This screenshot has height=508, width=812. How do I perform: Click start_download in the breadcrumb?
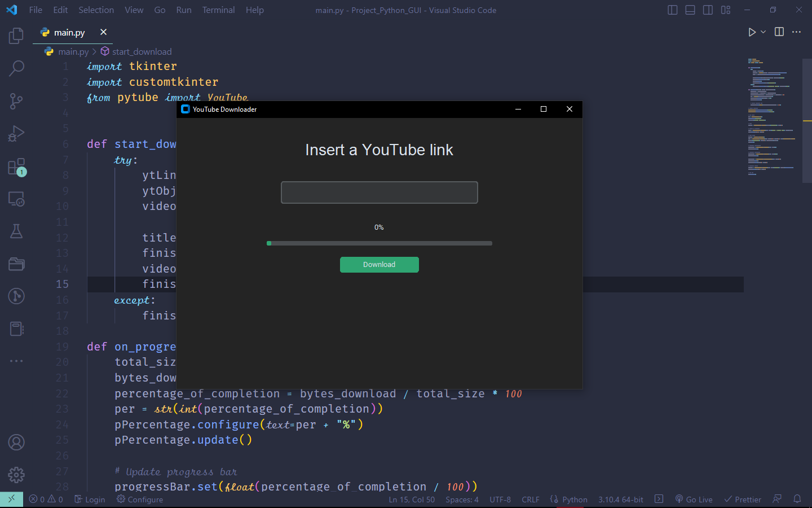(142, 52)
